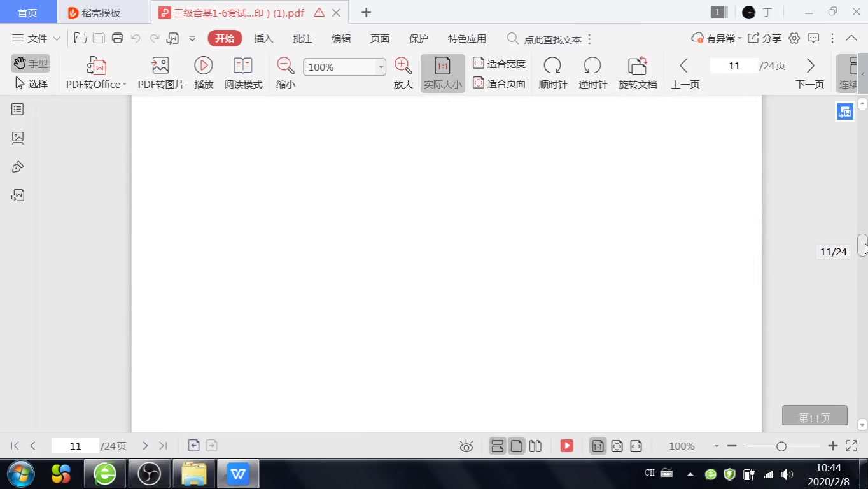Select the Hand tool (手型)
Viewport: 868px width, 489px height.
tap(31, 64)
